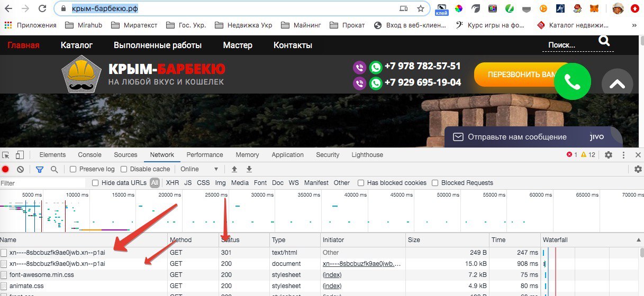Toggle the device toolbar icon
Image resolution: width=644 pixels, height=296 pixels.
point(20,155)
